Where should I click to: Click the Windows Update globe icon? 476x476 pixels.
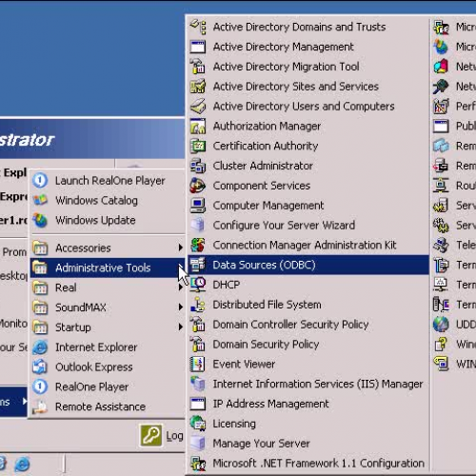pyautogui.click(x=40, y=220)
